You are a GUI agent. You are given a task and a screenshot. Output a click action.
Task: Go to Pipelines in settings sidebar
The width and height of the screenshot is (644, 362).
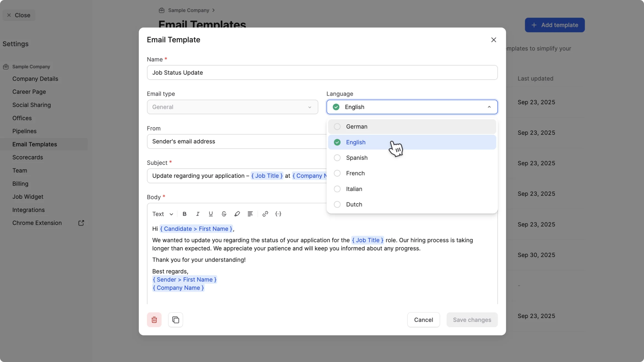[x=24, y=131]
